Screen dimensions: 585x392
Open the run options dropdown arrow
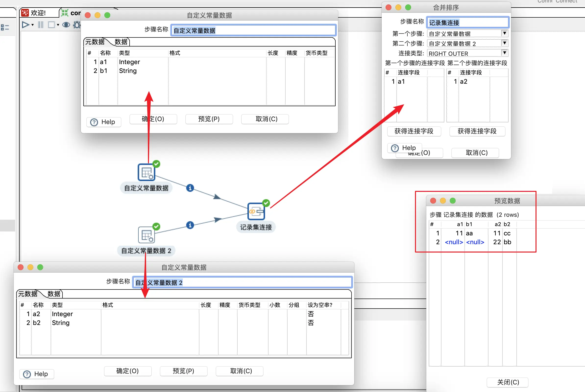coord(33,25)
